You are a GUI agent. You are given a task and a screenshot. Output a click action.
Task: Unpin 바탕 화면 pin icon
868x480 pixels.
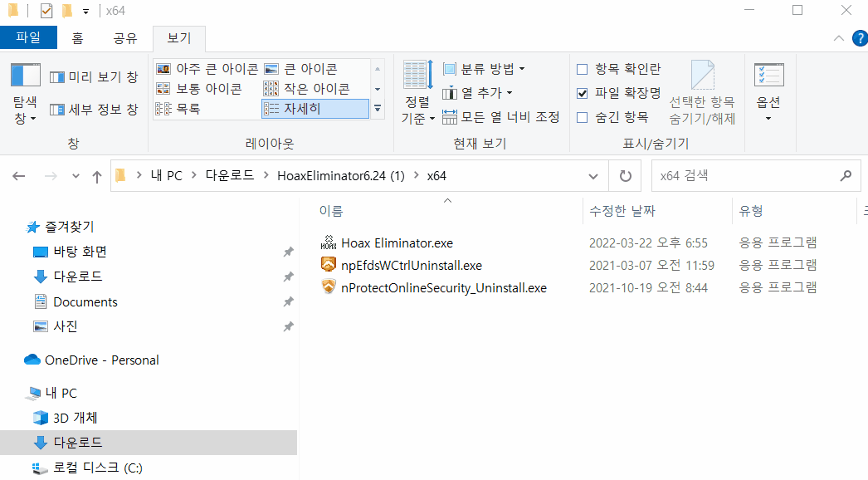(289, 252)
